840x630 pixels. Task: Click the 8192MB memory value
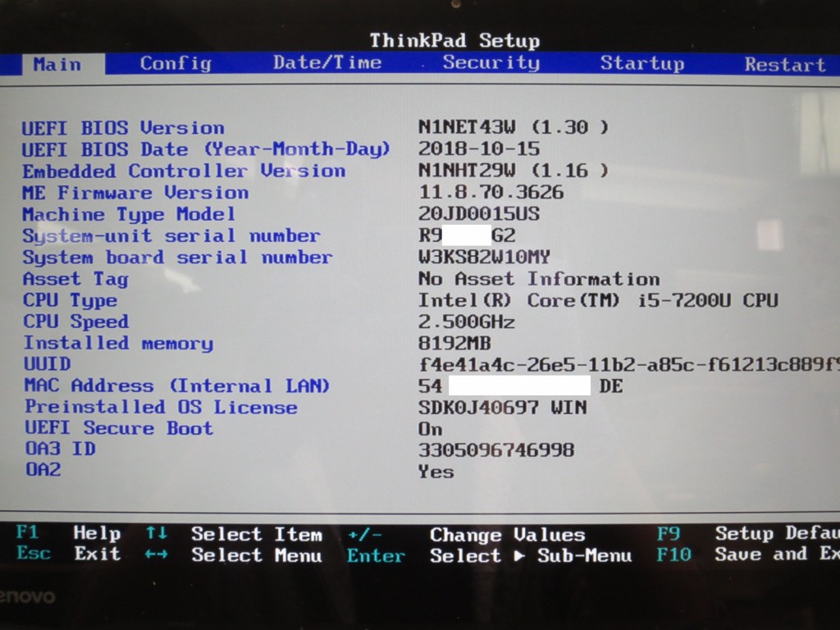pos(454,343)
